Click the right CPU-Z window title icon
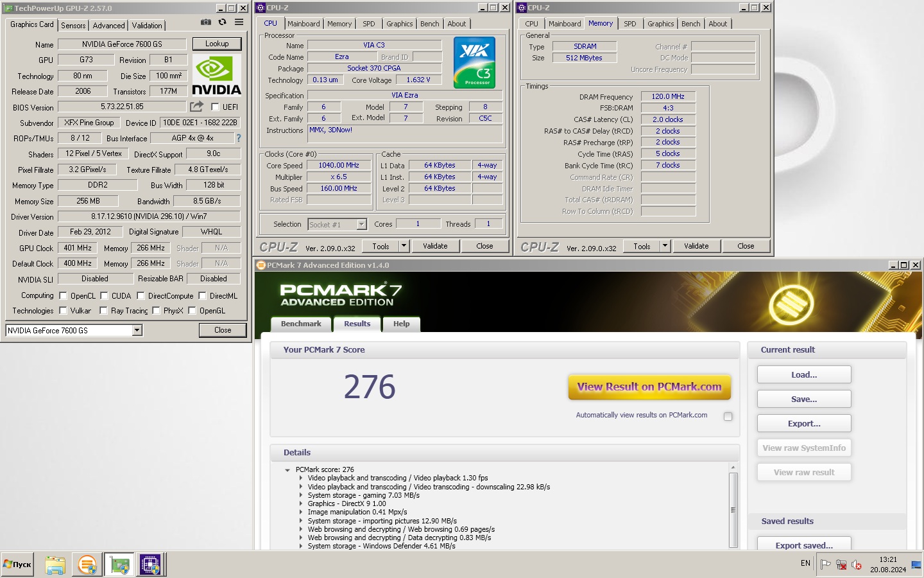This screenshot has height=578, width=924. click(522, 8)
